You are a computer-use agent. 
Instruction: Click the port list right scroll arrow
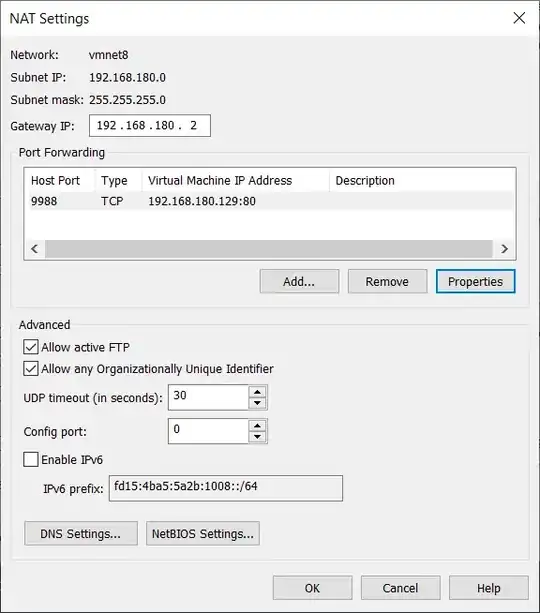[x=504, y=249]
